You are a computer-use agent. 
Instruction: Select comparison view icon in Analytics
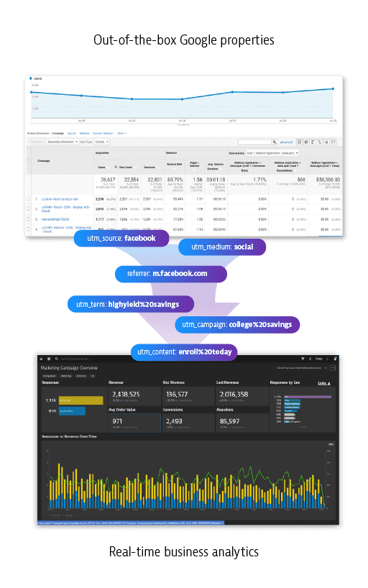click(320, 142)
